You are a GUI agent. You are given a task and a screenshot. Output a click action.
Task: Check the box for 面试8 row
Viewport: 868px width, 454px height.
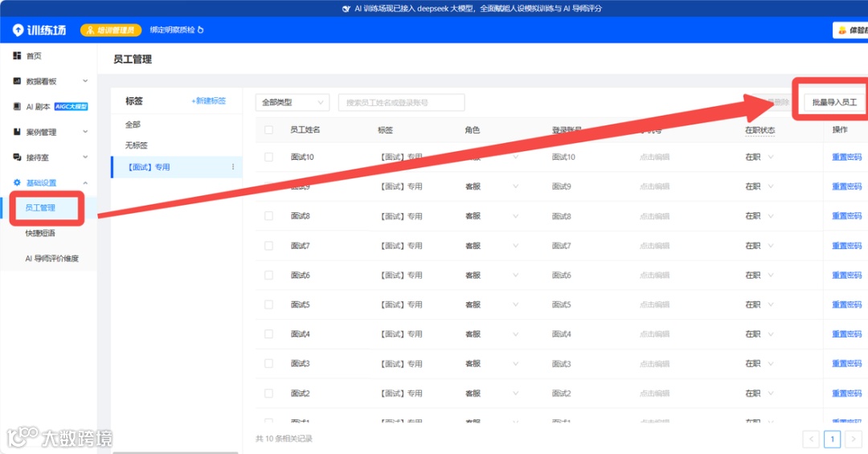tap(268, 216)
